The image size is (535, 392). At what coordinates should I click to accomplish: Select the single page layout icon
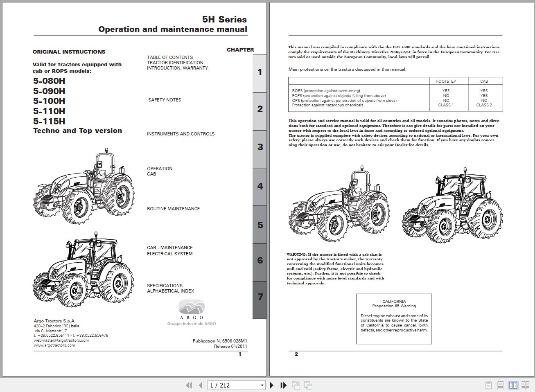point(488,385)
